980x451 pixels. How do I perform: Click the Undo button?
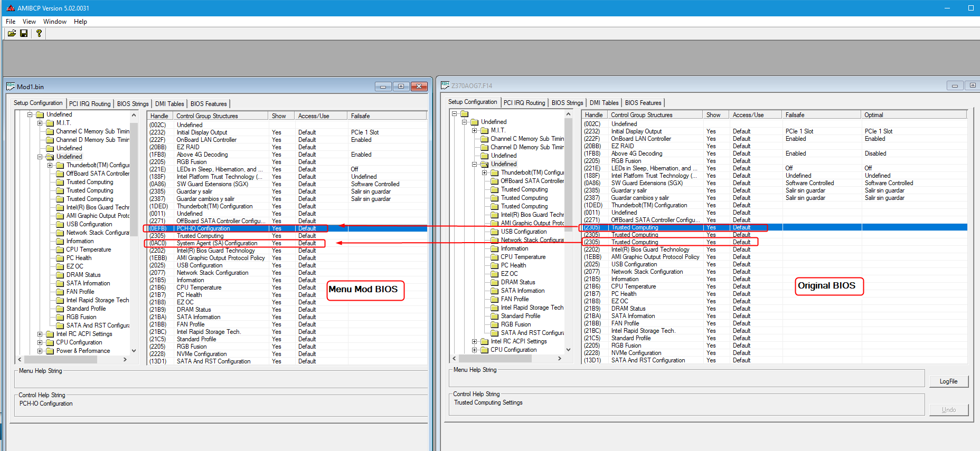(x=948, y=410)
